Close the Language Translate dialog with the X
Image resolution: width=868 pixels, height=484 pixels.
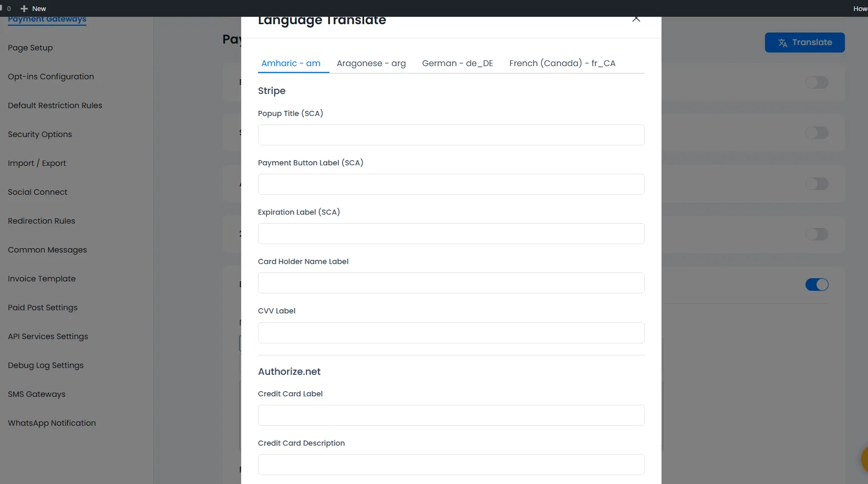(636, 18)
